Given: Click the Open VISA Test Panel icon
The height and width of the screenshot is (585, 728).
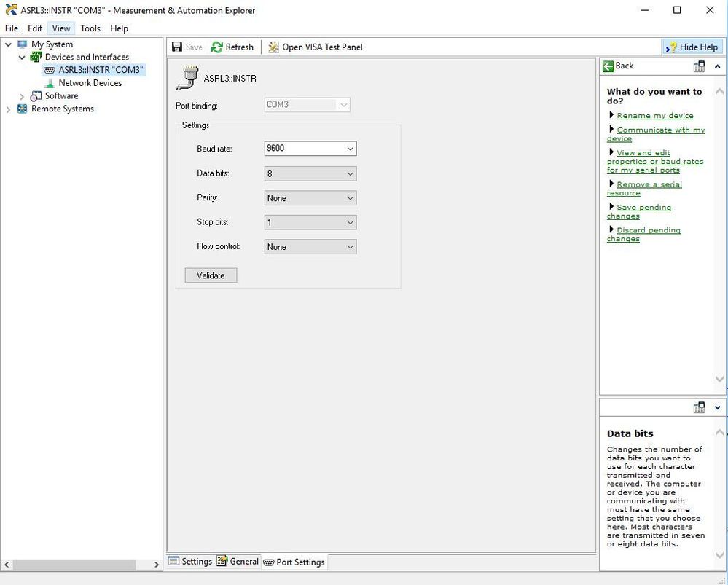Looking at the screenshot, I should 274,47.
